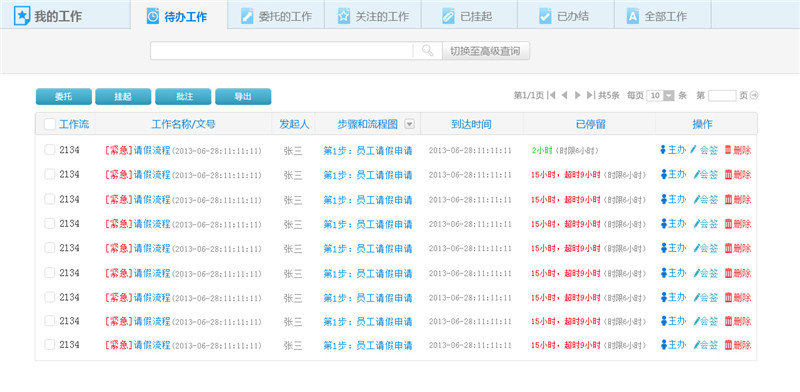The height and width of the screenshot is (392, 800).
Task: Go to first page using pagination icon
Action: pos(552,95)
